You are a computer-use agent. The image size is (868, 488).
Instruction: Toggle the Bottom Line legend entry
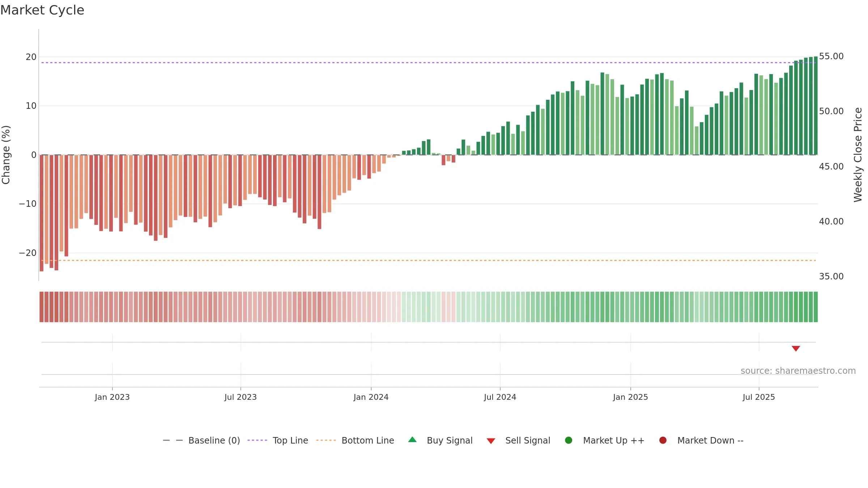pos(355,440)
